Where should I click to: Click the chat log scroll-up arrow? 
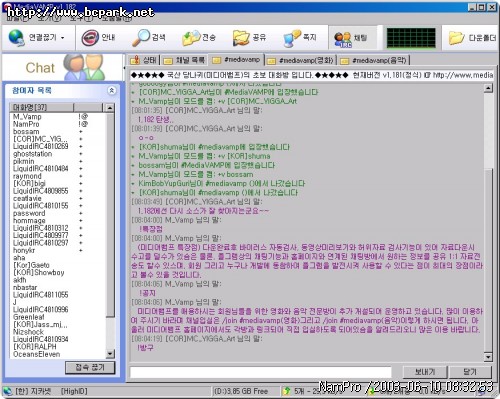pyautogui.click(x=488, y=88)
